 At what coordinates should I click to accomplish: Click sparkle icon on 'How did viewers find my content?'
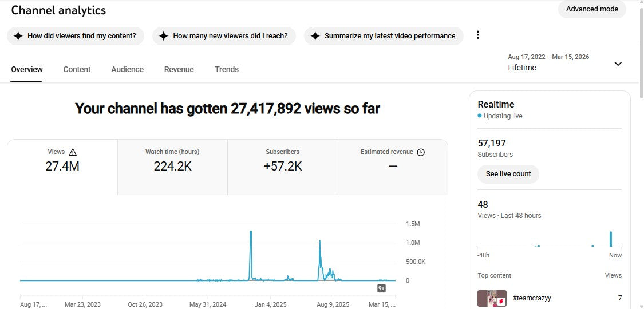[x=18, y=36]
